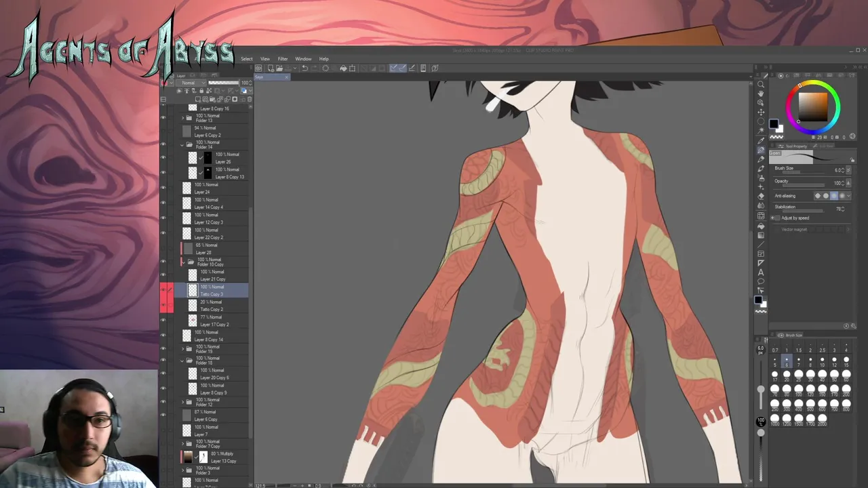The width and height of the screenshot is (868, 488).
Task: Enable the Adjust by speed checkbox
Action: tap(778, 218)
